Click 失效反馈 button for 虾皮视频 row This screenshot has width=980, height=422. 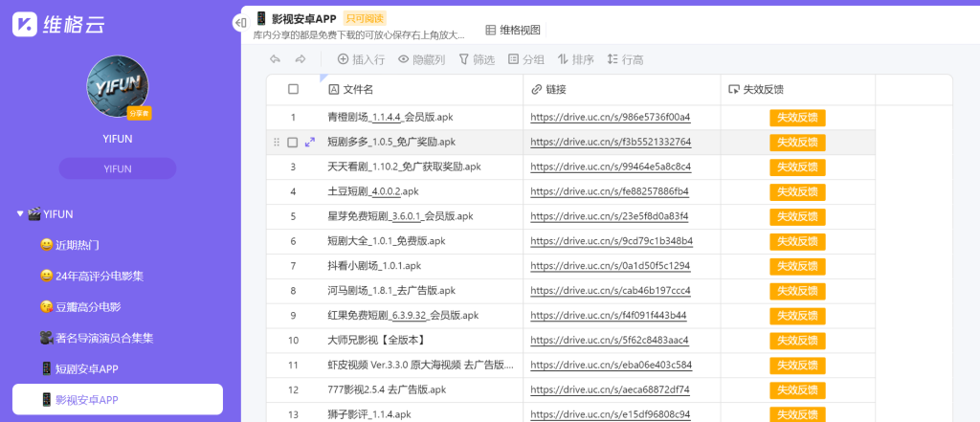[797, 366]
